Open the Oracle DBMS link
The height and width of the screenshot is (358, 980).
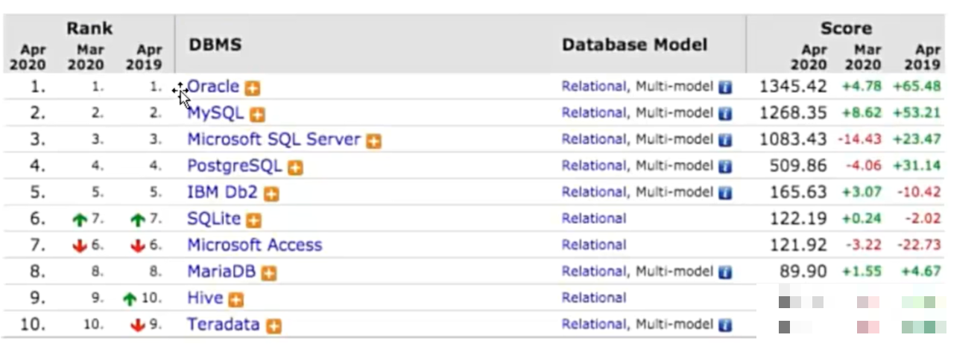point(214,86)
